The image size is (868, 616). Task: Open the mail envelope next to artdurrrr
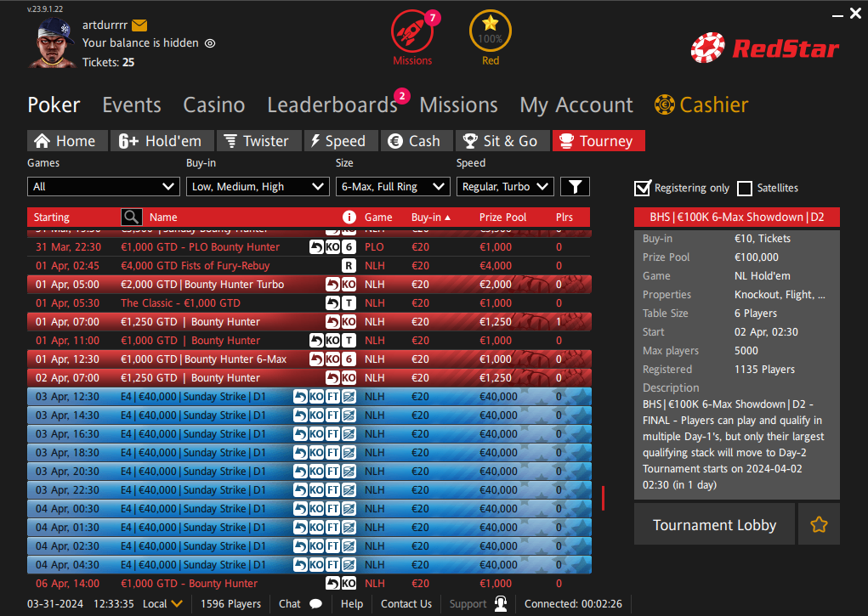(x=139, y=25)
